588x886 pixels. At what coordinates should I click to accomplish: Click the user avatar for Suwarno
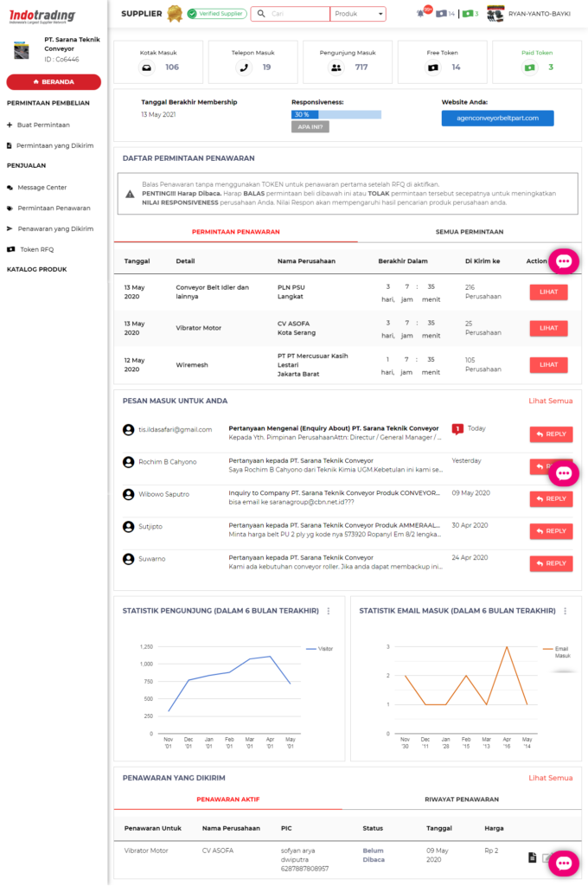129,559
